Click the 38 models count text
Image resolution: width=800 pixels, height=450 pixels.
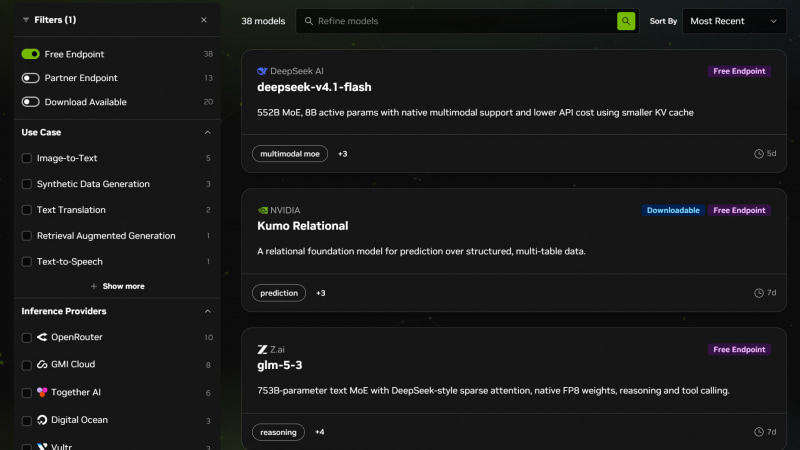pos(263,21)
